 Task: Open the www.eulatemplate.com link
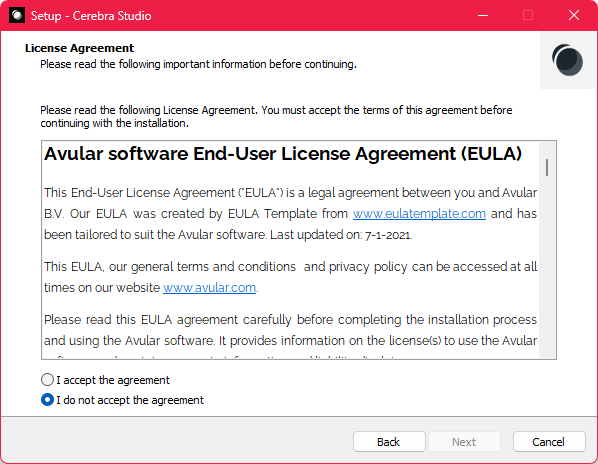coord(419,214)
